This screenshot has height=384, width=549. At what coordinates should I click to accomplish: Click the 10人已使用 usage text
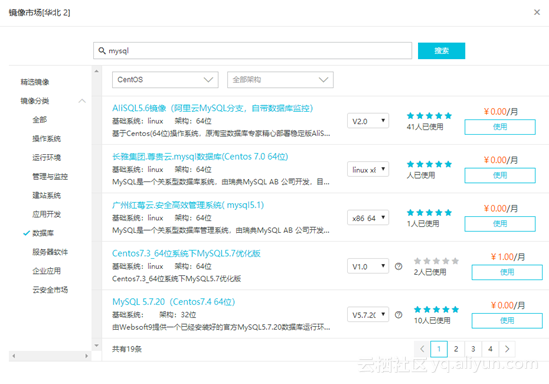pyautogui.click(x=432, y=320)
